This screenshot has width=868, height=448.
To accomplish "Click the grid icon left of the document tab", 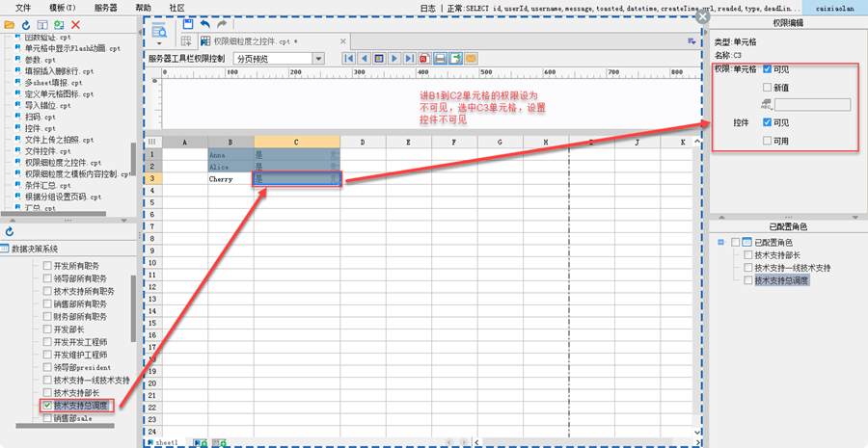I will [186, 40].
